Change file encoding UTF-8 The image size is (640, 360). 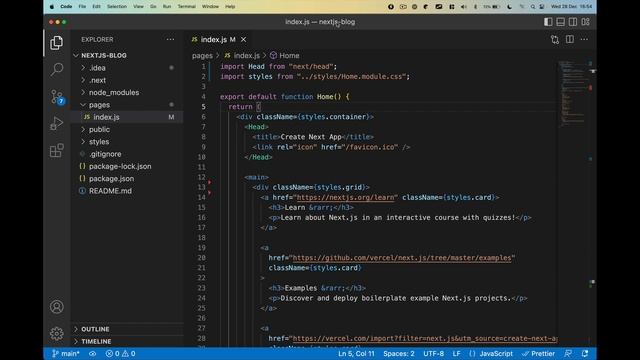click(x=433, y=354)
